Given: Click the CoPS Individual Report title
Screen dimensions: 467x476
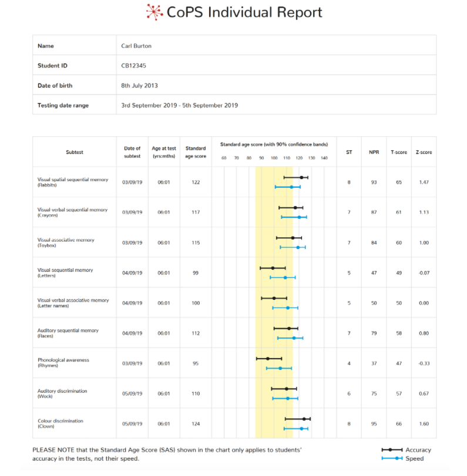Looking at the screenshot, I should pos(244,12).
